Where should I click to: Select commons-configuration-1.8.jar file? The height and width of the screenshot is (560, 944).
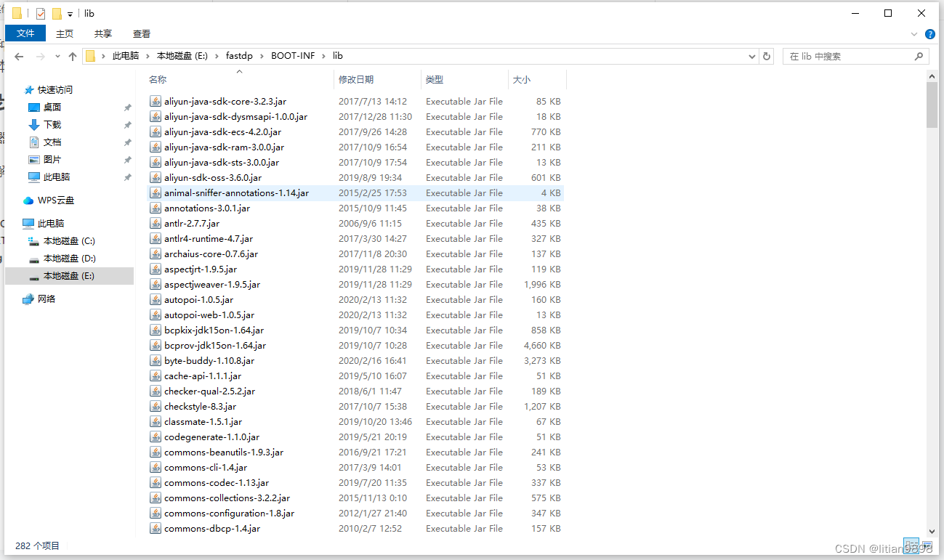tap(355, 514)
